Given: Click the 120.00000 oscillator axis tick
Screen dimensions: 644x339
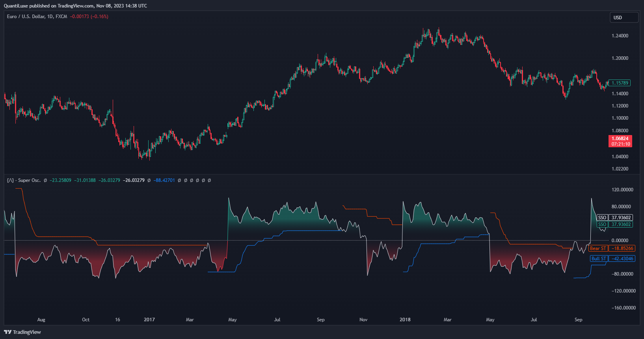Looking at the screenshot, I should [x=622, y=190].
